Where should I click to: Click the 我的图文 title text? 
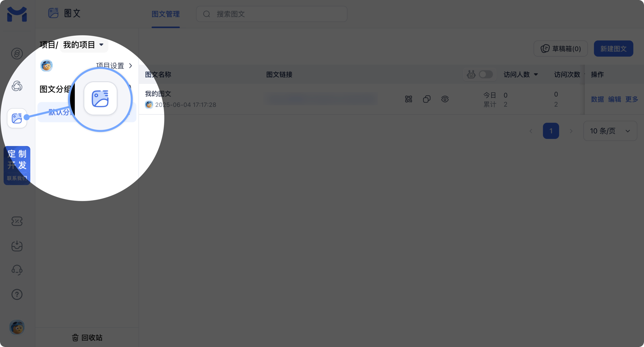158,94
